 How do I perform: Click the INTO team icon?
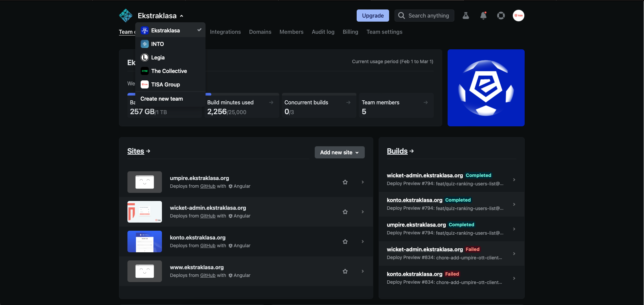coord(145,44)
